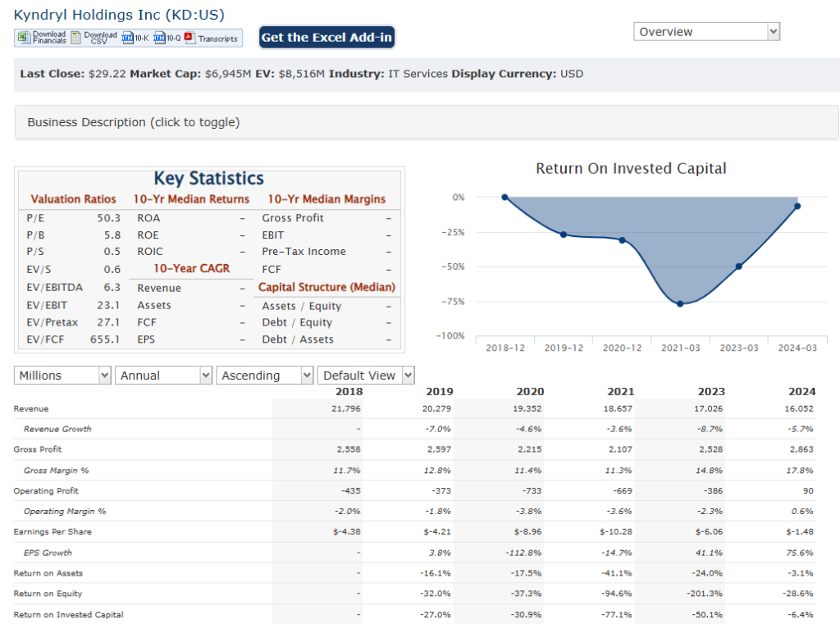
Task: Click the 2023-03 data point on ROIC chart
Action: coord(739,266)
